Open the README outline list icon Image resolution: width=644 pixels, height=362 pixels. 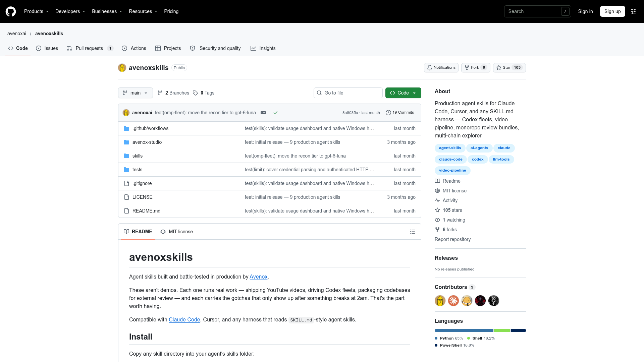click(413, 232)
